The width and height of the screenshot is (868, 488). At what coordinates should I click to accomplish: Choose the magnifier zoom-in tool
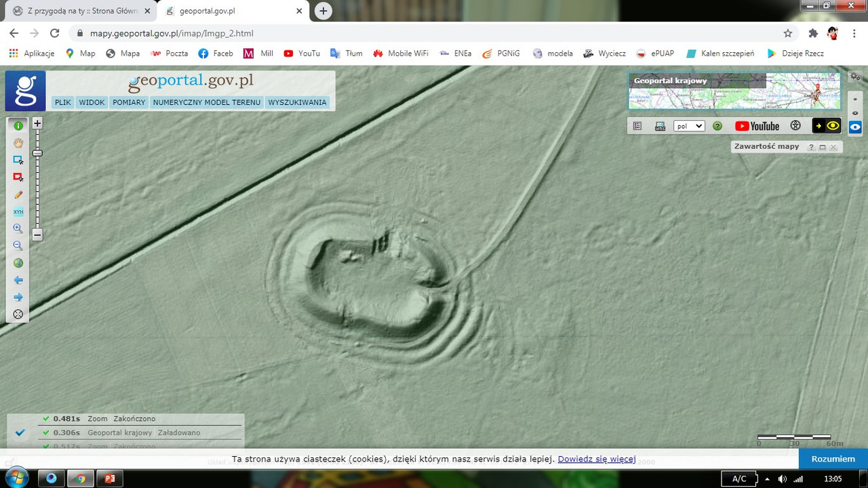click(18, 228)
